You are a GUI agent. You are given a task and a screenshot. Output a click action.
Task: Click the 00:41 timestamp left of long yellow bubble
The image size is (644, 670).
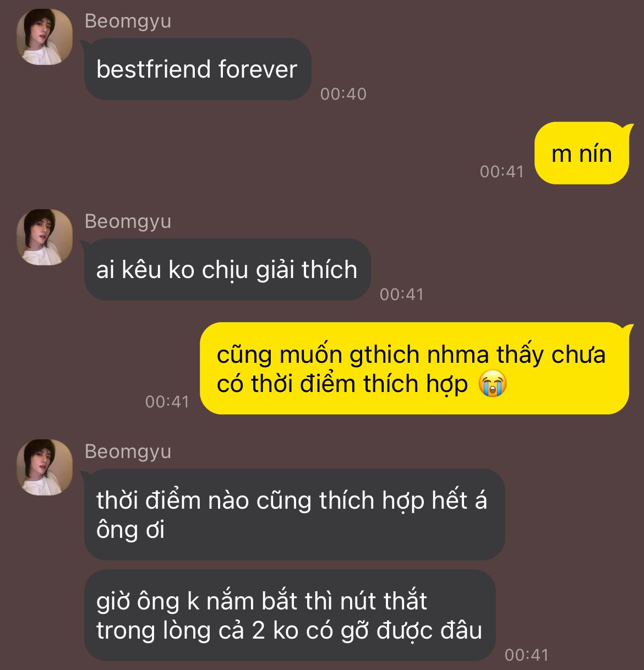pos(167,401)
